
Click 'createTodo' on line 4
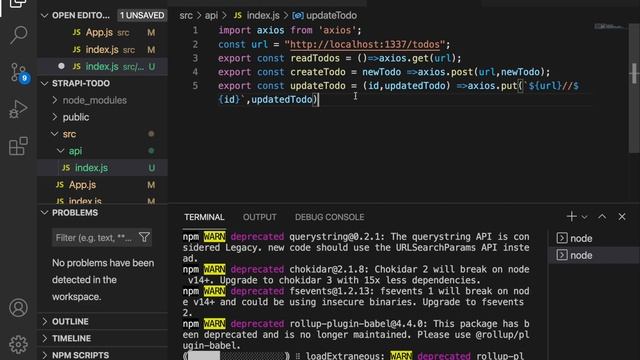click(317, 72)
